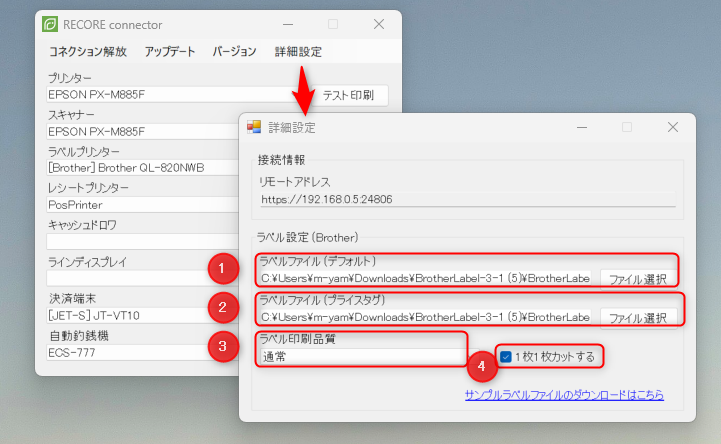Click the ラベル設定 (Brother) group label
Screen dimensions: 721x444
point(307,238)
